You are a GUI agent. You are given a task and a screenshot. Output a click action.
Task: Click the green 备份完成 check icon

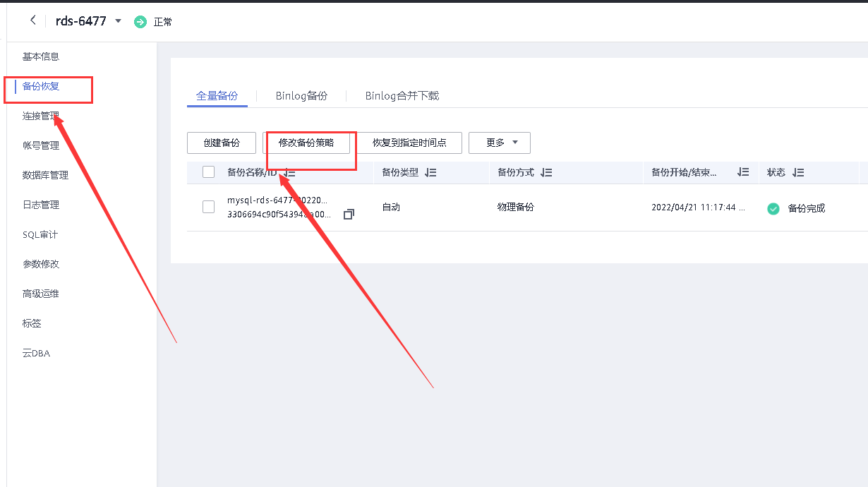(x=773, y=208)
